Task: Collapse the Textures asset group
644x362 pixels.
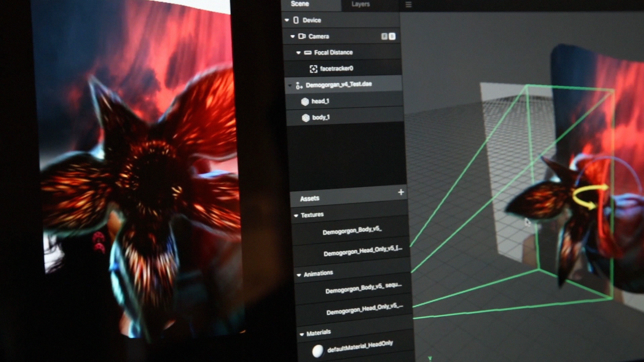Action: click(x=296, y=216)
